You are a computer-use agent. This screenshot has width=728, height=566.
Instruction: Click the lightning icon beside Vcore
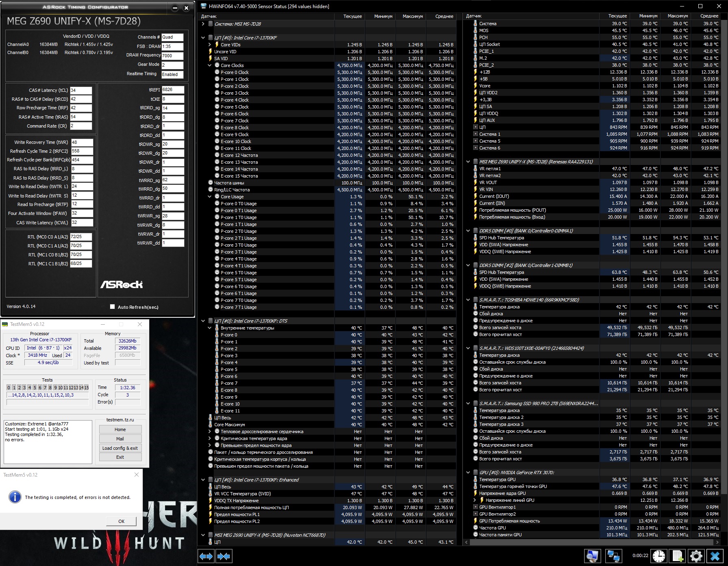[475, 86]
